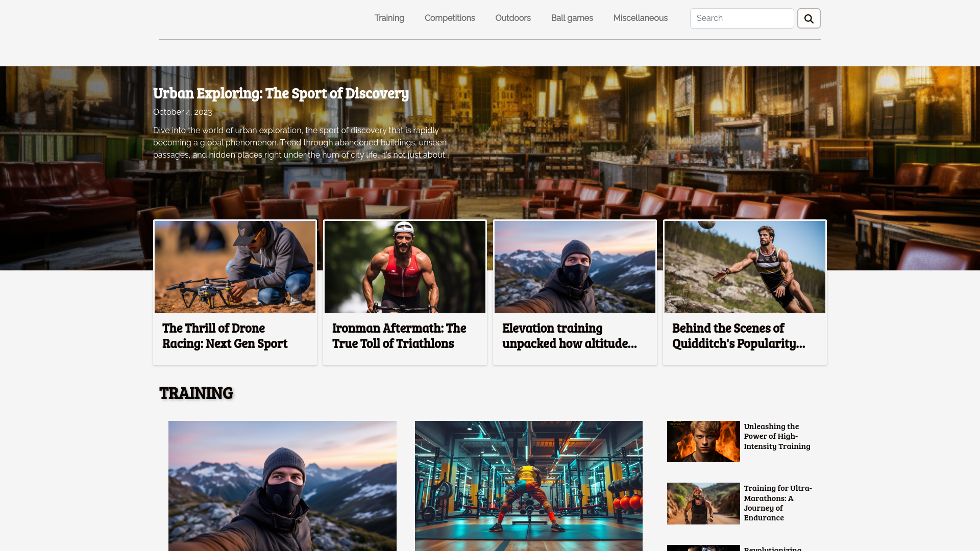Focus the Search input field
980x551 pixels.
pos(742,18)
